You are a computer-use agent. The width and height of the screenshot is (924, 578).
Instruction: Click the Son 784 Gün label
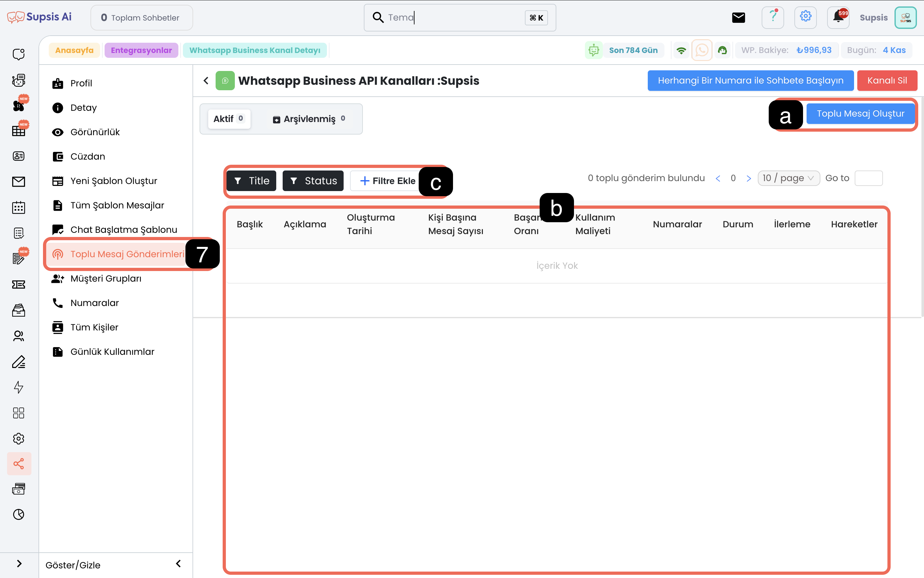click(633, 50)
